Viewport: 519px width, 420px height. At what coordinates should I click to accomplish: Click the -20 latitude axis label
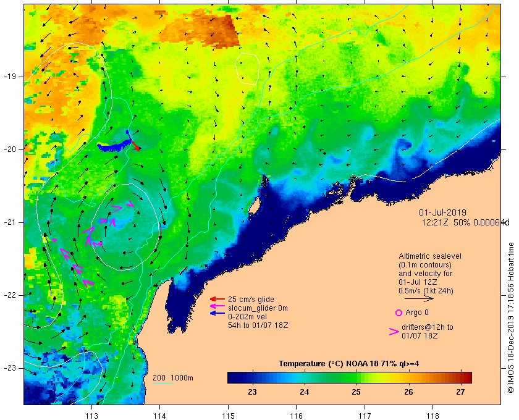click(x=10, y=149)
